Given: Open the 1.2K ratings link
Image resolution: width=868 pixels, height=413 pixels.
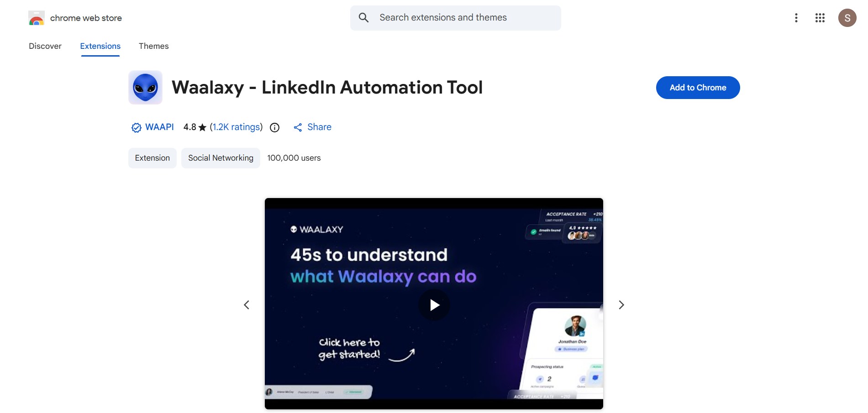Looking at the screenshot, I should pos(236,127).
